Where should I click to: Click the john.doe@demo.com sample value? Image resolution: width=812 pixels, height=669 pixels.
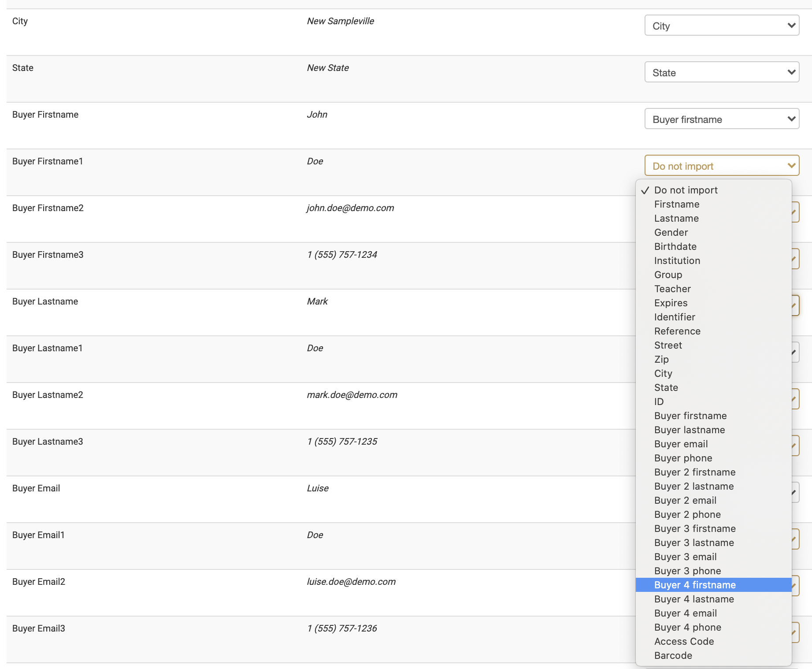pos(350,208)
